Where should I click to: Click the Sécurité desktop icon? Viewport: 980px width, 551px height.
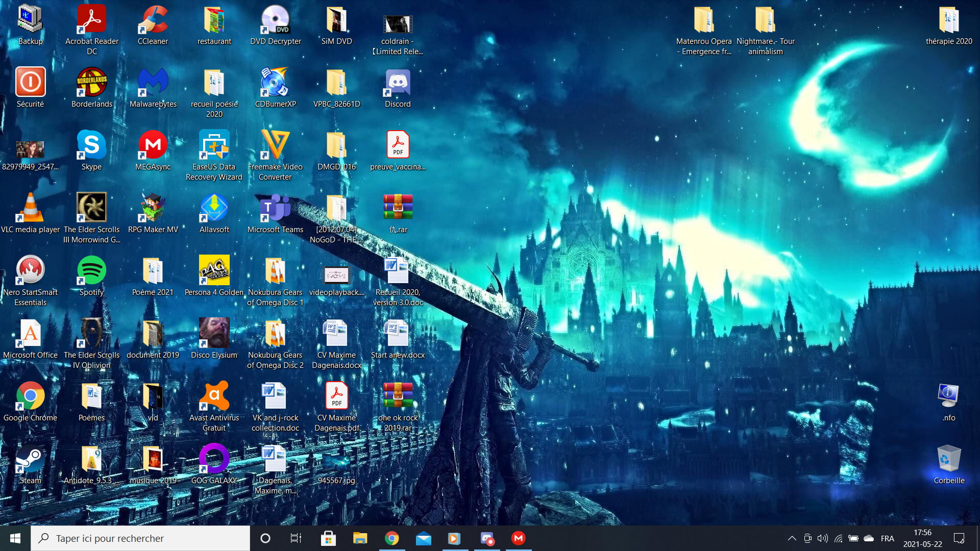(x=31, y=87)
